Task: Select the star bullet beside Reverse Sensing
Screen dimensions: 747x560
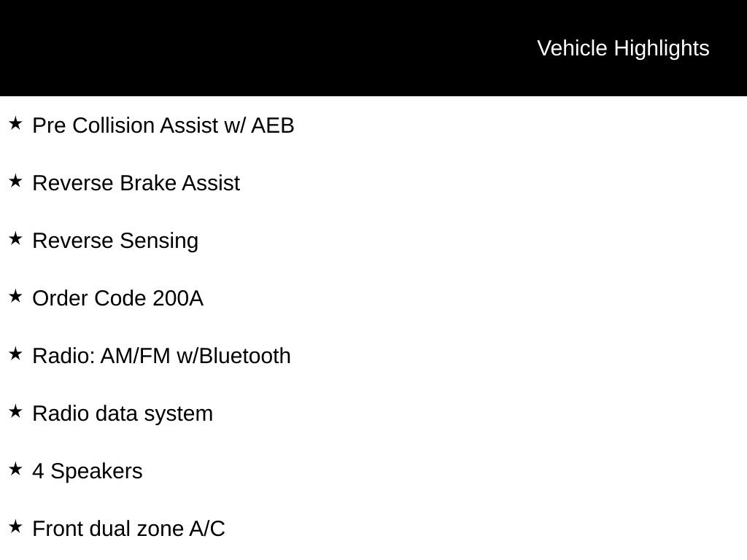Action: pyautogui.click(x=15, y=238)
